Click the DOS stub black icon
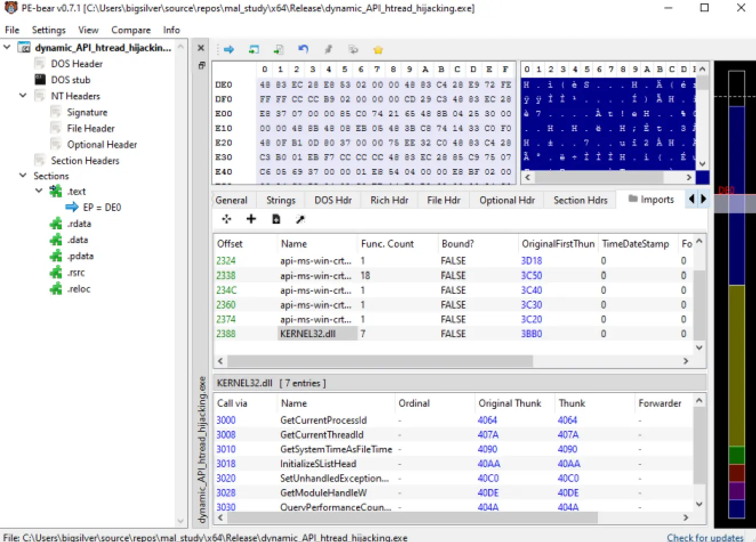756x542 pixels. click(x=40, y=79)
